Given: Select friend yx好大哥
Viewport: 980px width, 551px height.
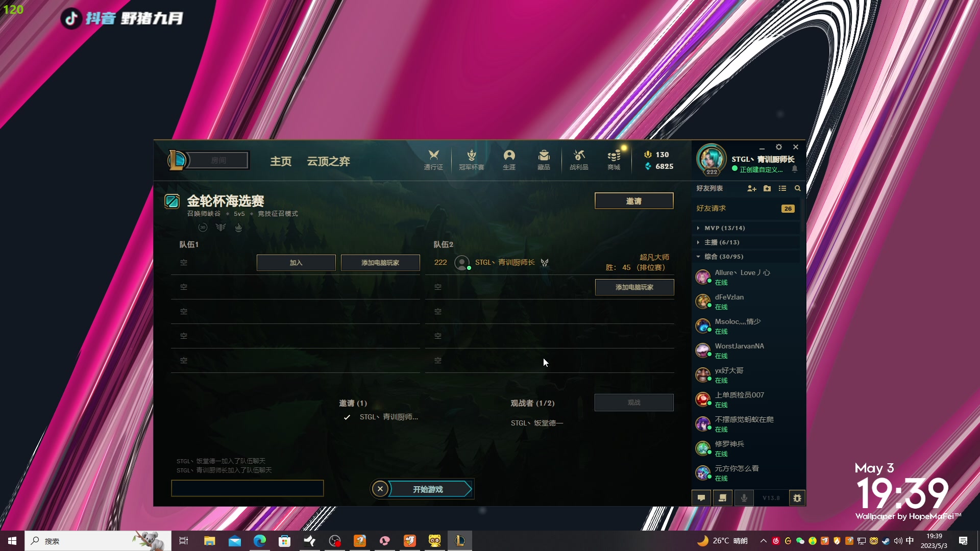Looking at the screenshot, I should click(746, 375).
